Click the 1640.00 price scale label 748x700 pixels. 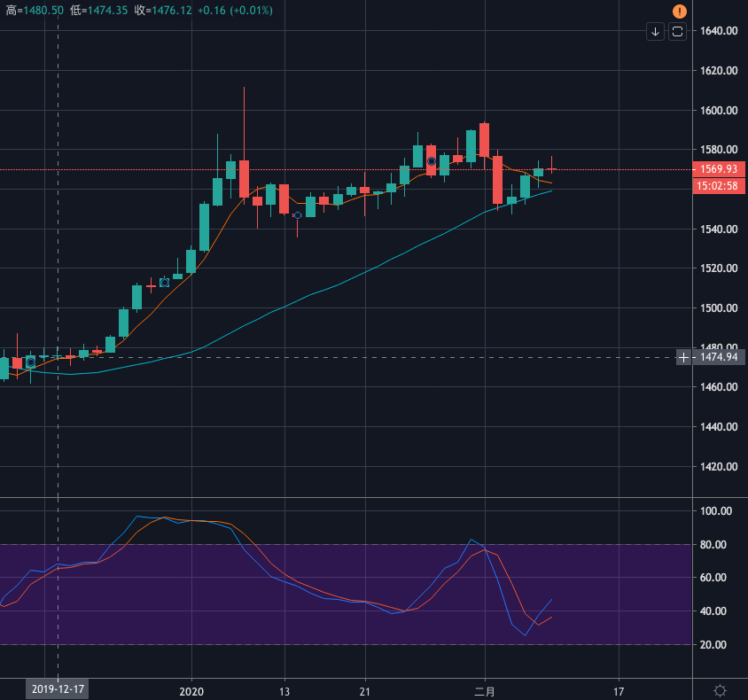tap(719, 31)
